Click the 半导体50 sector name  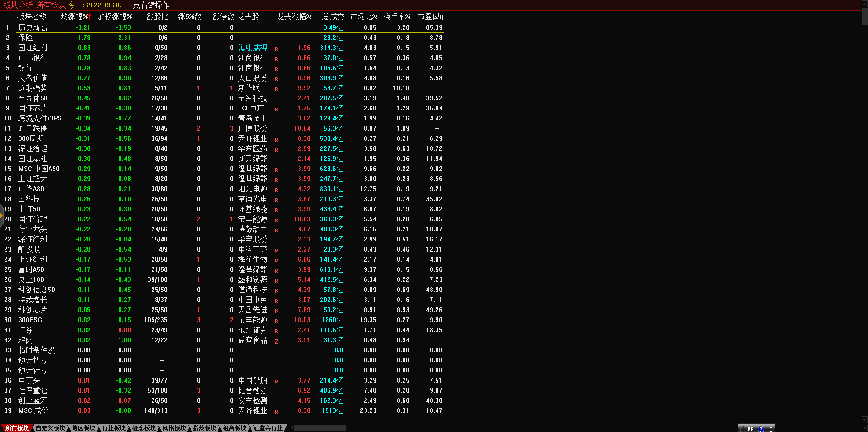click(33, 98)
